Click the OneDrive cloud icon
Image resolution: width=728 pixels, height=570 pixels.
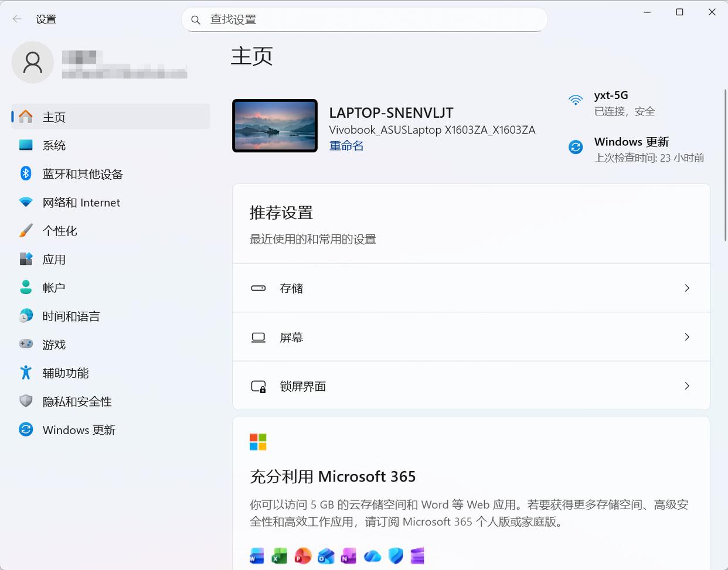pyautogui.click(x=372, y=556)
